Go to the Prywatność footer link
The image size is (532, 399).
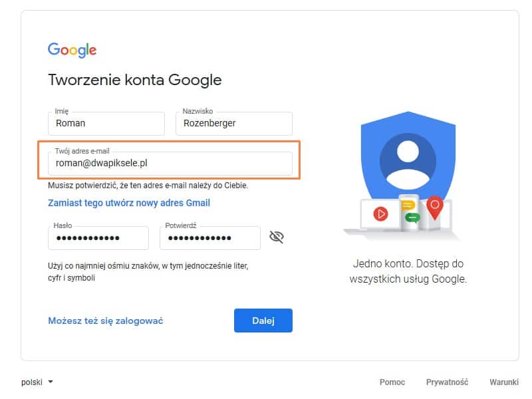(447, 382)
